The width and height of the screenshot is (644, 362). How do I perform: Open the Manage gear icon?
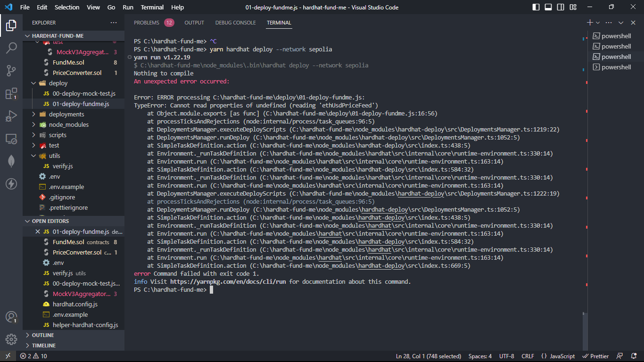pos(11,339)
